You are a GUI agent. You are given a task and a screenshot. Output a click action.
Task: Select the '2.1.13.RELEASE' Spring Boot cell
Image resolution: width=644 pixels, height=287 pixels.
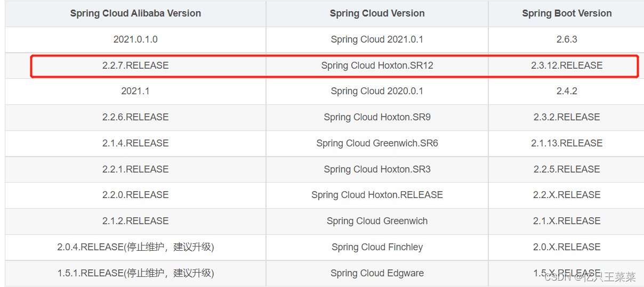[566, 143]
